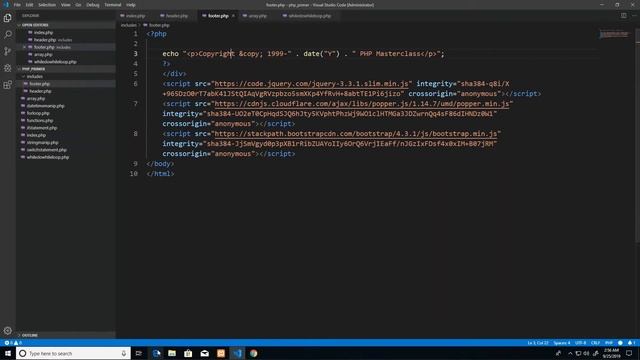
Task: Open the Manage gear menu
Action: (x=7, y=331)
